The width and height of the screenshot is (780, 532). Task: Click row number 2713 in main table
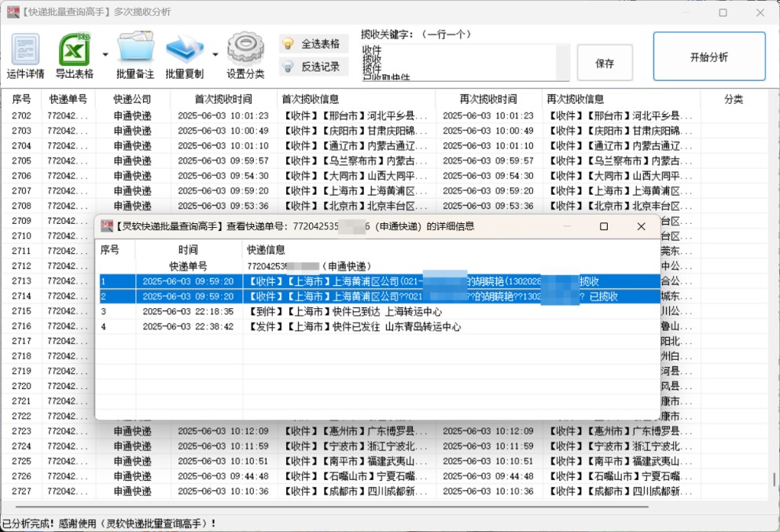click(x=21, y=281)
